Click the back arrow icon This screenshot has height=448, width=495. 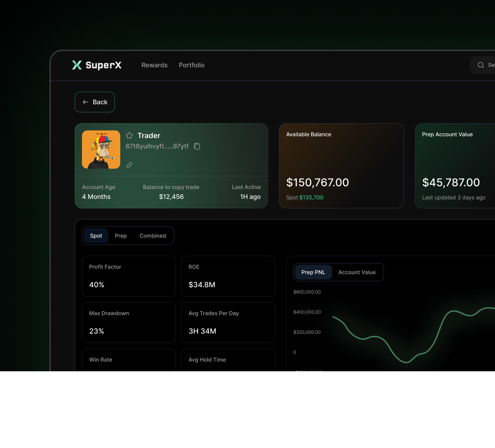click(x=86, y=102)
